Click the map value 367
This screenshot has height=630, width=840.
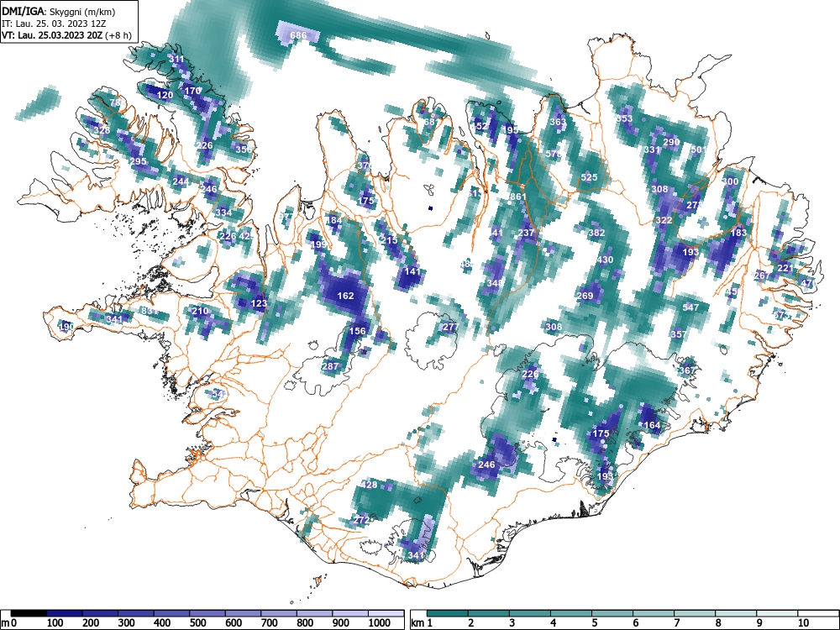pos(687,370)
